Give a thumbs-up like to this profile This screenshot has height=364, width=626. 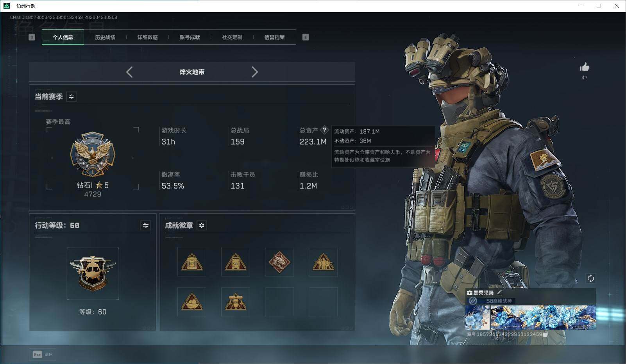(585, 68)
